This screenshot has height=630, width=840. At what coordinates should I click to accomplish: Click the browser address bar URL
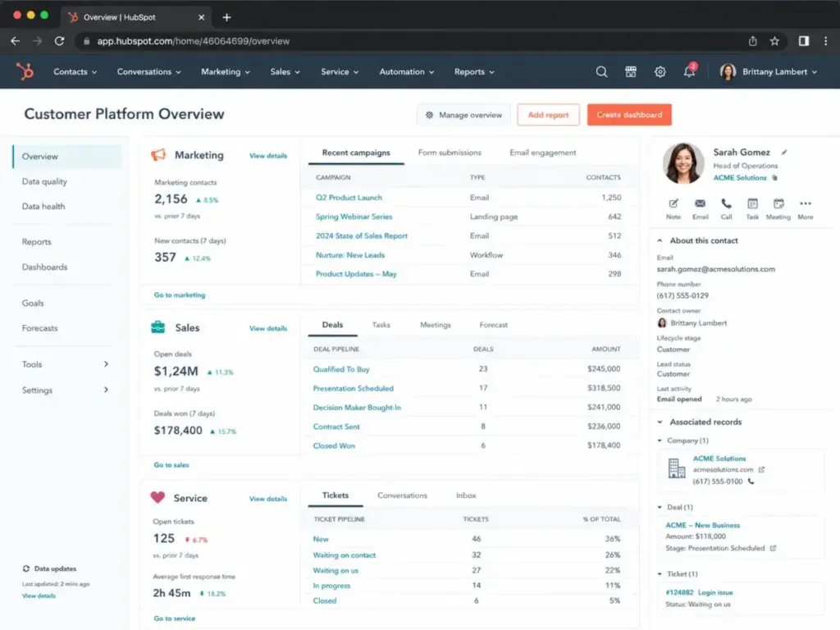(193, 41)
